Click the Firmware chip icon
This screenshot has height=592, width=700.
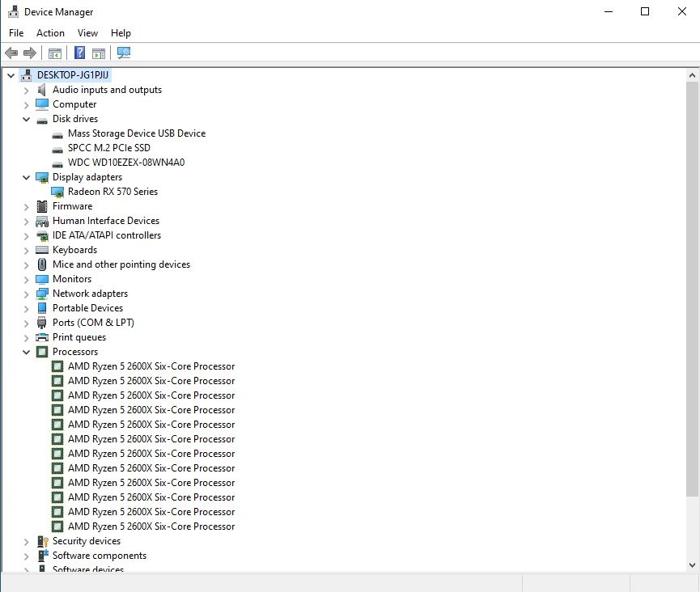click(42, 206)
